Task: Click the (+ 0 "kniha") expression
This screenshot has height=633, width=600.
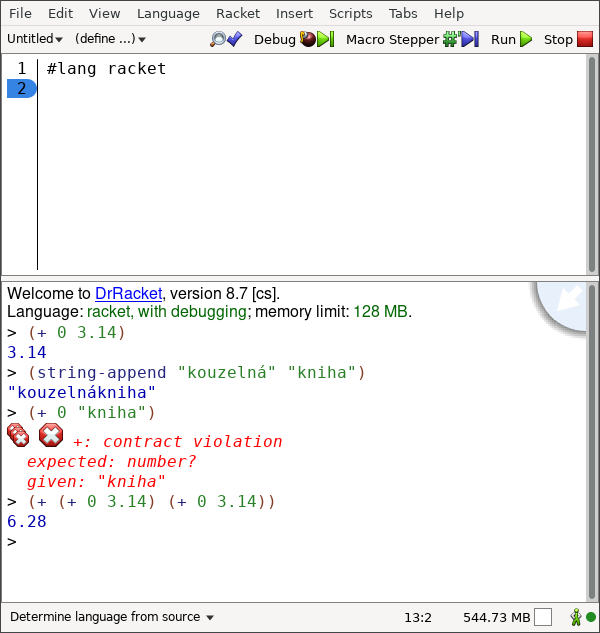Action: click(92, 413)
